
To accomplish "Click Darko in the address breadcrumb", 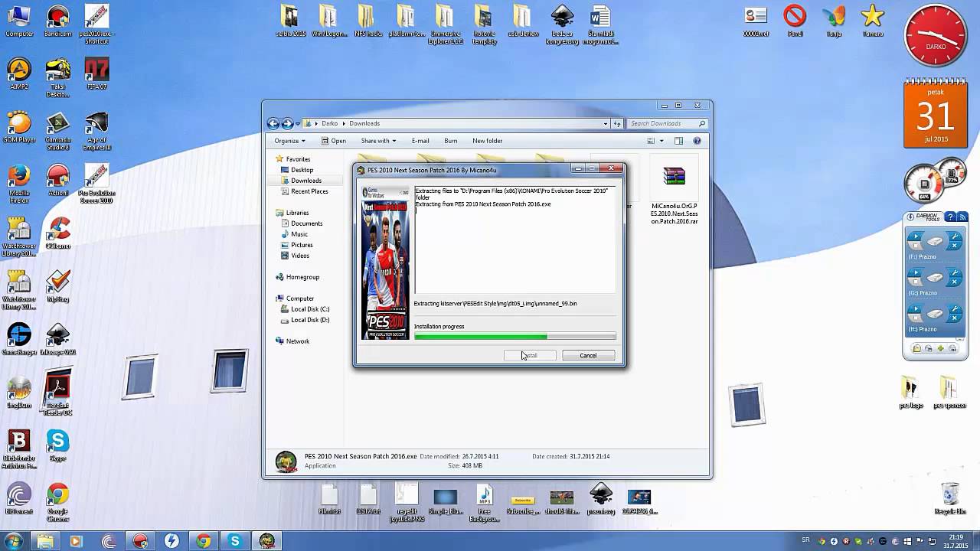I will click(329, 123).
